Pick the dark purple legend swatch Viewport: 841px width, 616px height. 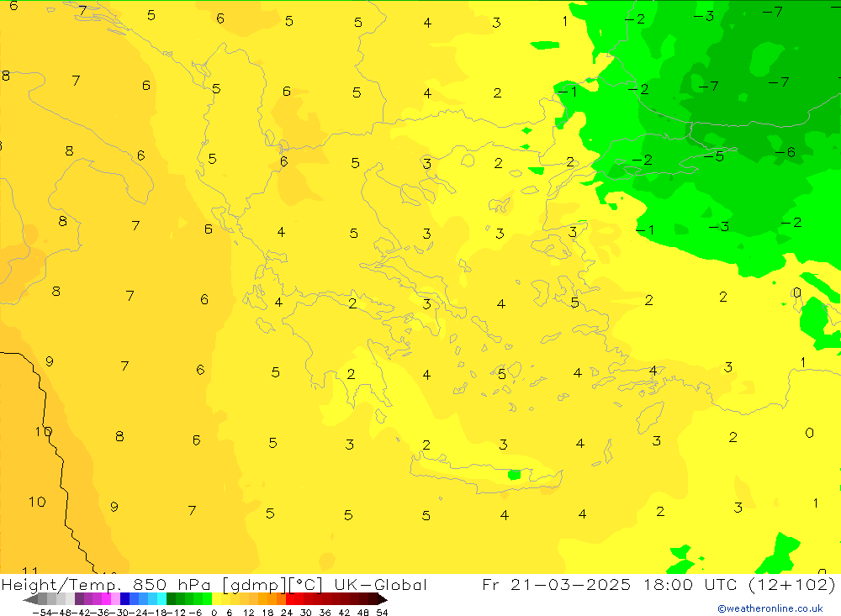pos(79,599)
